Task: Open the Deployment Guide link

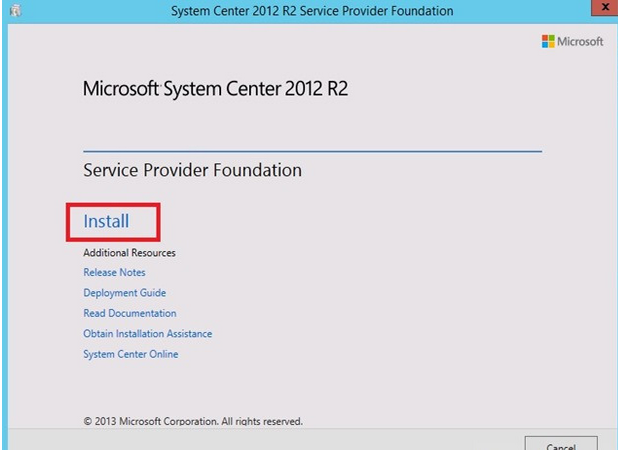Action: (x=125, y=293)
